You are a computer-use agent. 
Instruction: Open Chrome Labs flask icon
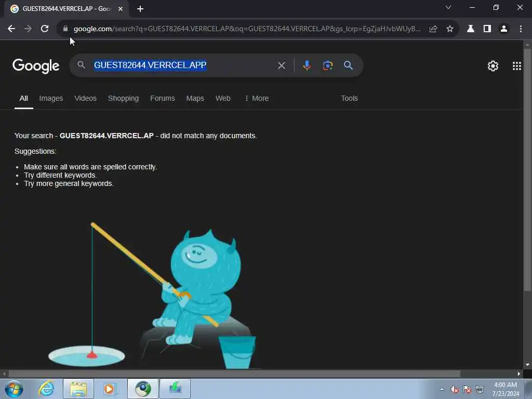(x=471, y=29)
